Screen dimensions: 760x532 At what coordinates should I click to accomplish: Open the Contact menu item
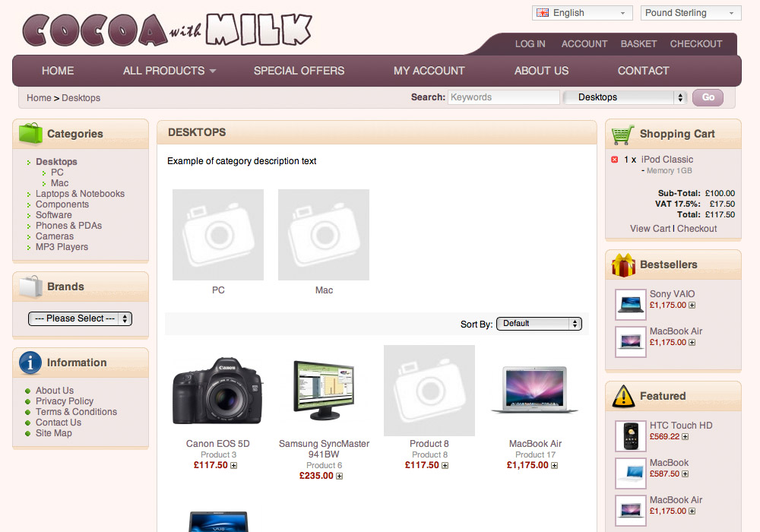643,71
